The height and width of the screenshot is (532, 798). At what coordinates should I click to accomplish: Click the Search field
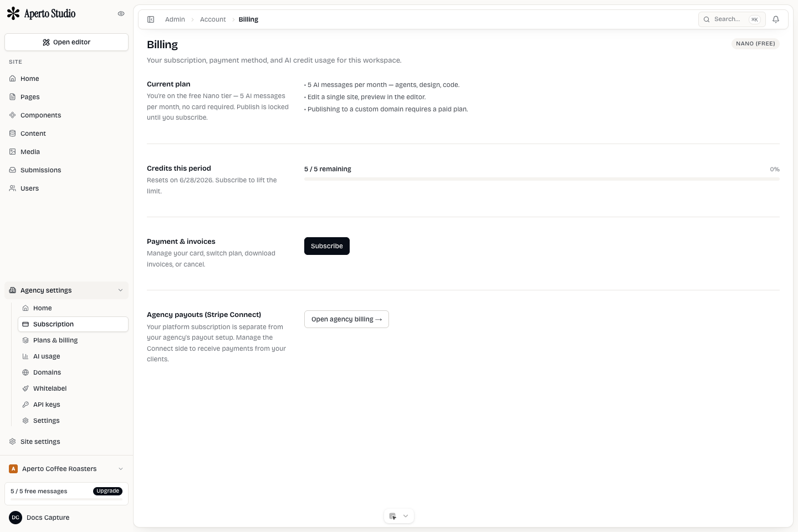point(731,19)
